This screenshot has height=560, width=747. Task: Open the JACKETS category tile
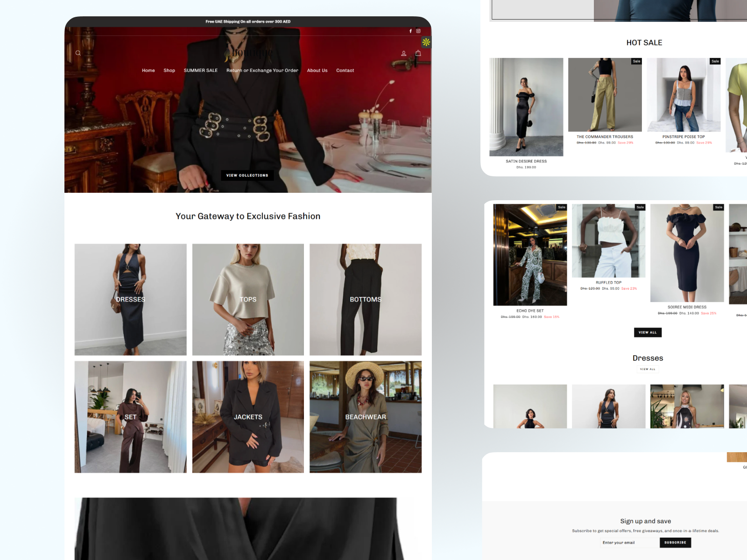click(248, 417)
